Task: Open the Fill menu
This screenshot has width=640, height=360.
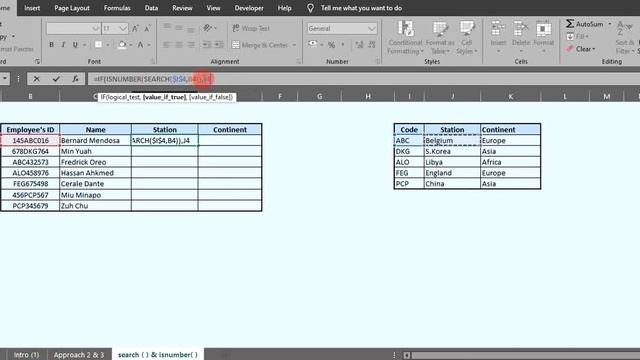Action: coord(578,36)
